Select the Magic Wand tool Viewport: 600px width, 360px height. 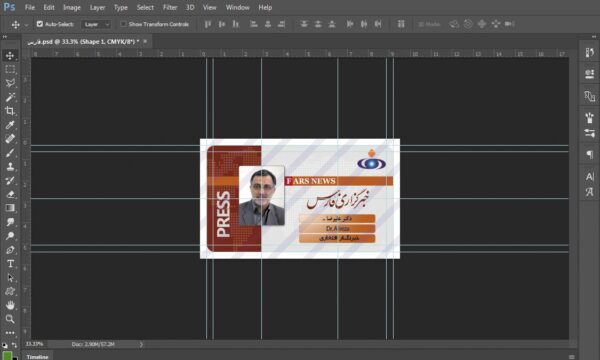(10, 97)
